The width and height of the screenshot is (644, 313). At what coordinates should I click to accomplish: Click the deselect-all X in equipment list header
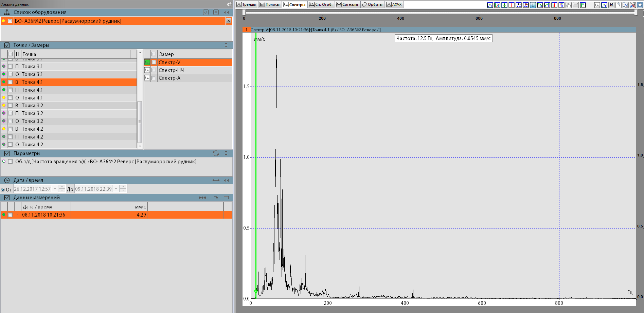point(216,12)
